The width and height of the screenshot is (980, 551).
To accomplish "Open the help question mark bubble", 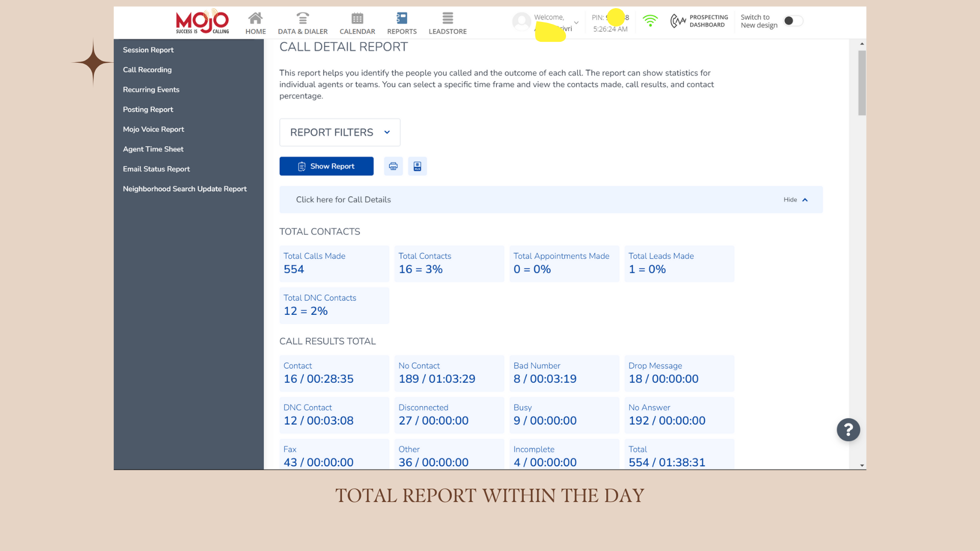I will [x=848, y=430].
